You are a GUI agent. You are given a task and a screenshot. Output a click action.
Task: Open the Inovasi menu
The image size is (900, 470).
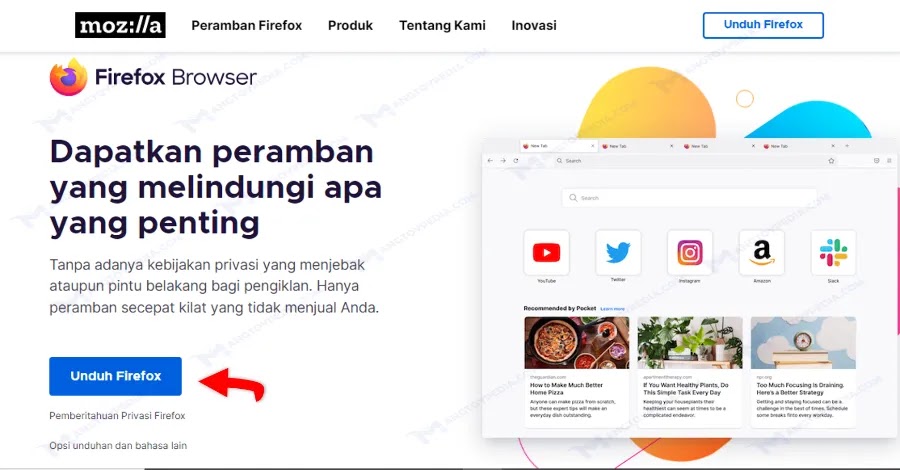pos(534,25)
